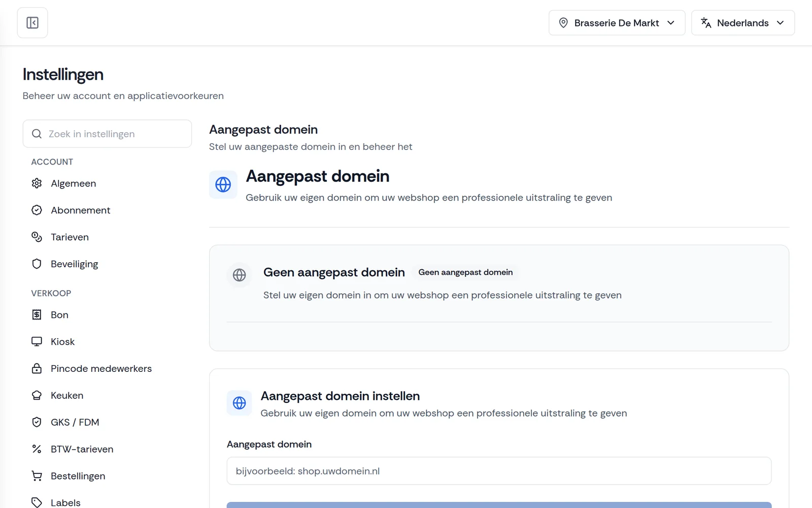Click the badge check icon beside Abonnement

click(37, 210)
